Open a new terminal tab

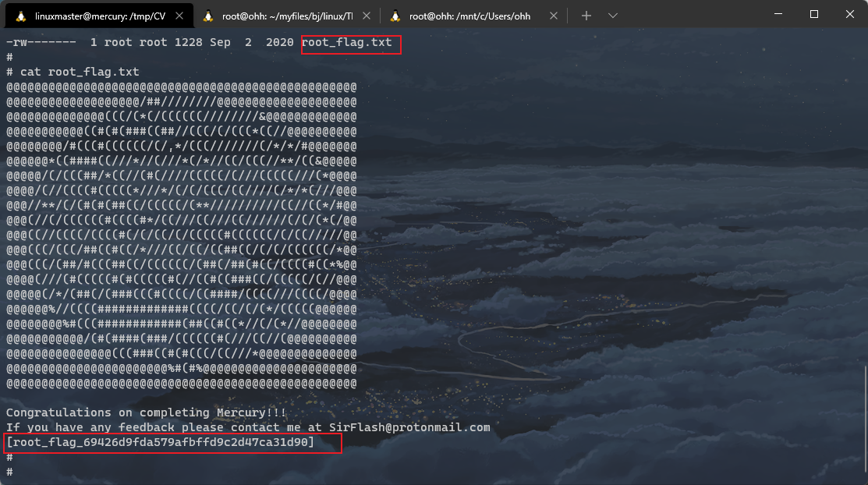(586, 16)
